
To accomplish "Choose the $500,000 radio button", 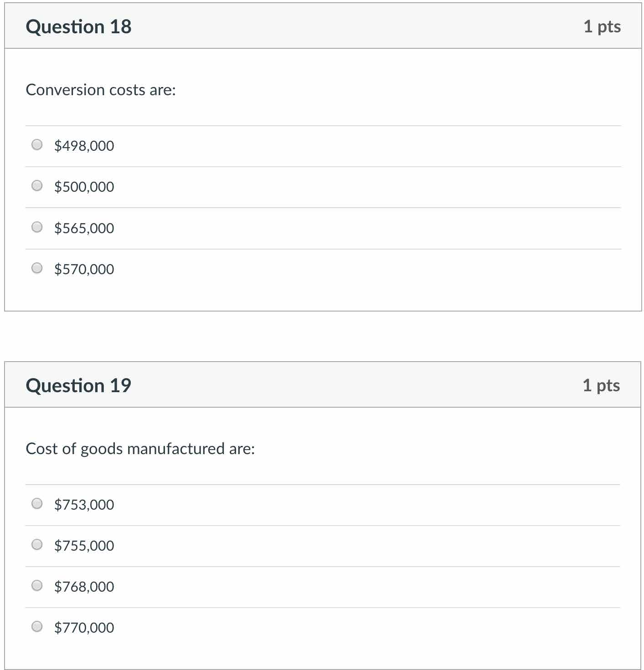I will click(x=37, y=186).
